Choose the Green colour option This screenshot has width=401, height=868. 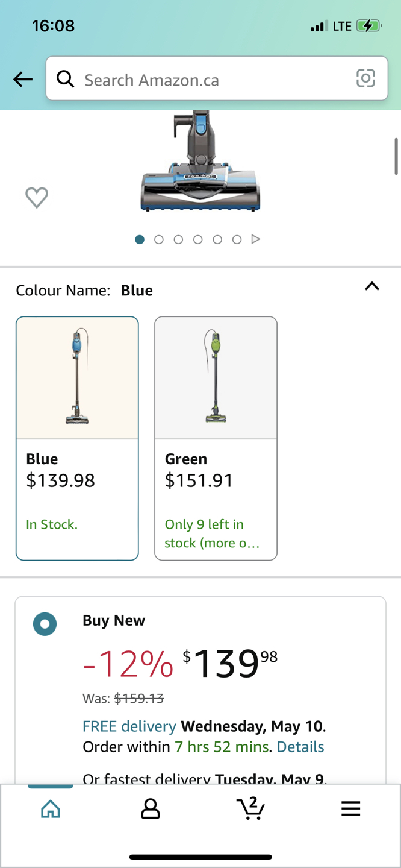[x=216, y=438]
